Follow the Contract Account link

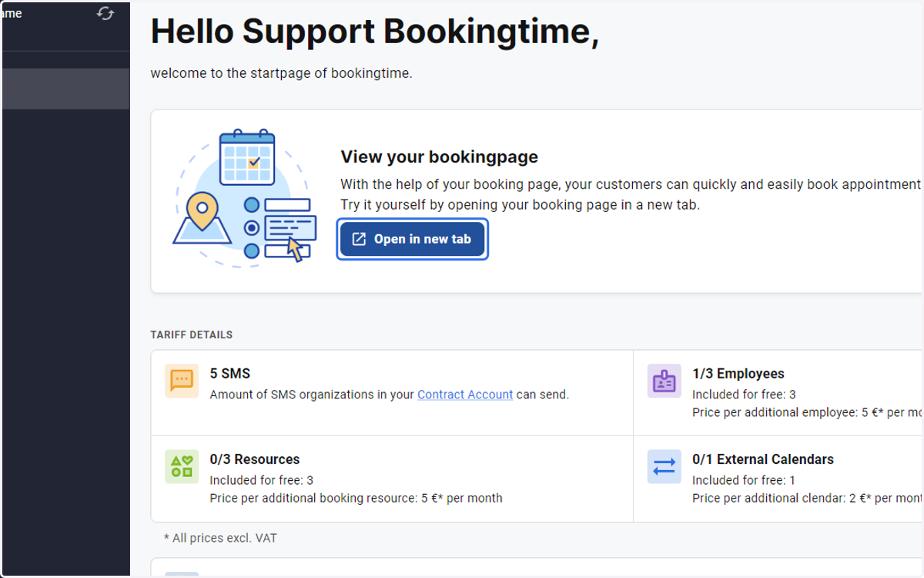tap(465, 395)
